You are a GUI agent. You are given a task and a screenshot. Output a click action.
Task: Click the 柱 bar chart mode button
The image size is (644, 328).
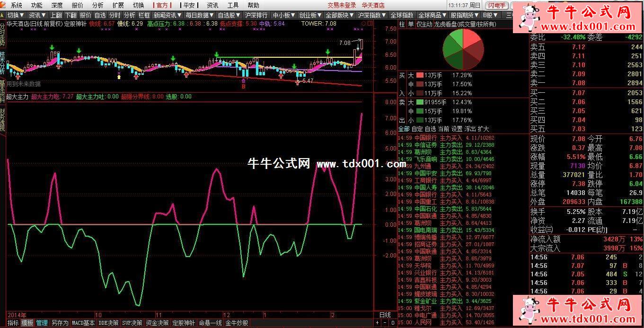coord(402,24)
